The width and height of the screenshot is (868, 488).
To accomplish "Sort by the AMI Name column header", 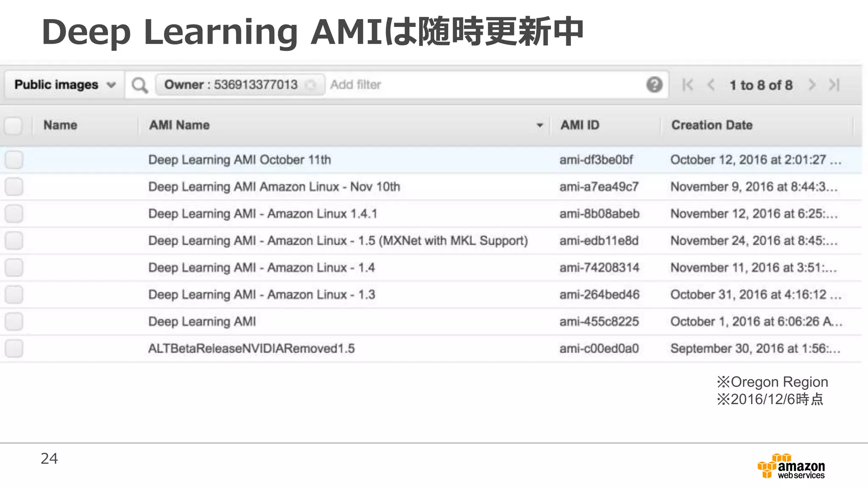I will [x=179, y=125].
